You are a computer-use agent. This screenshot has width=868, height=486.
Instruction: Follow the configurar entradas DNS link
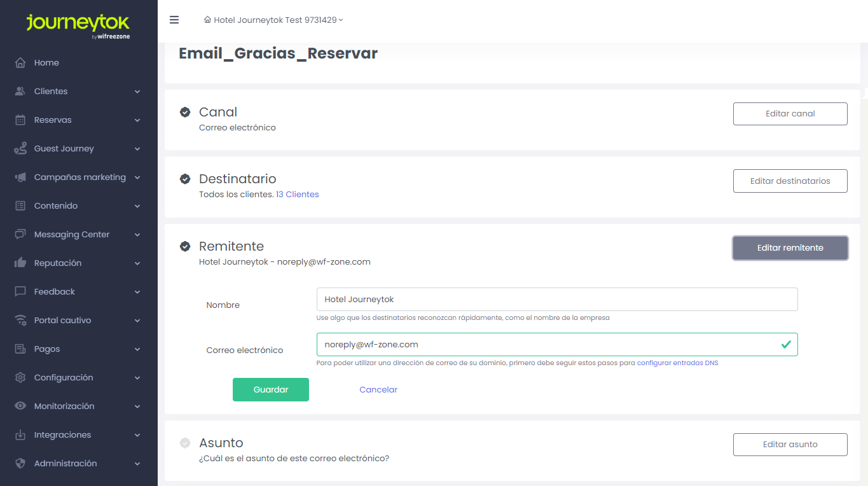(x=677, y=363)
